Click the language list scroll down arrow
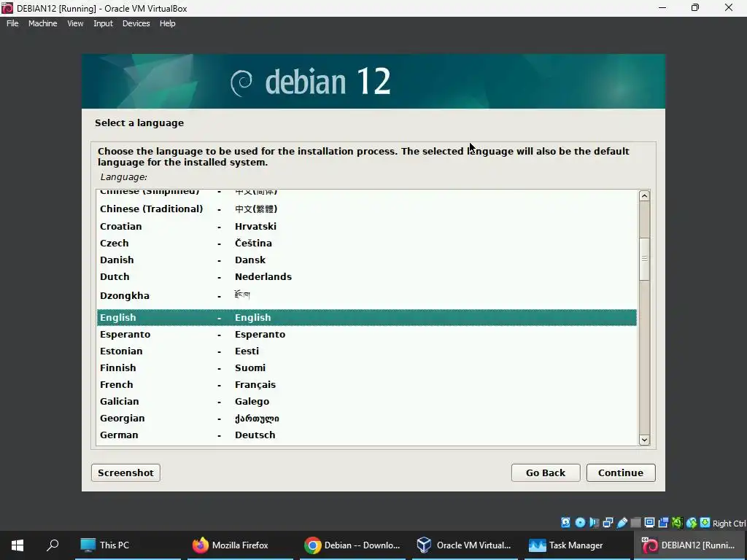747x560 pixels. coord(644,440)
